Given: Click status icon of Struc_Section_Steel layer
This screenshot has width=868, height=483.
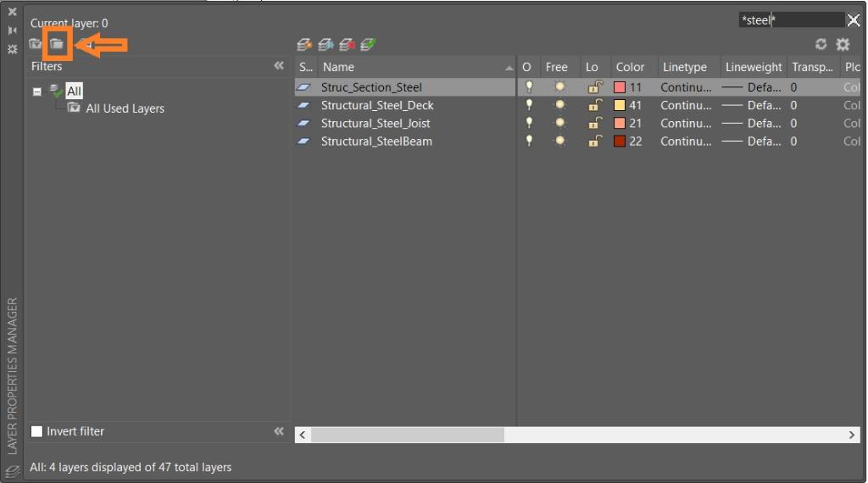Looking at the screenshot, I should 303,87.
